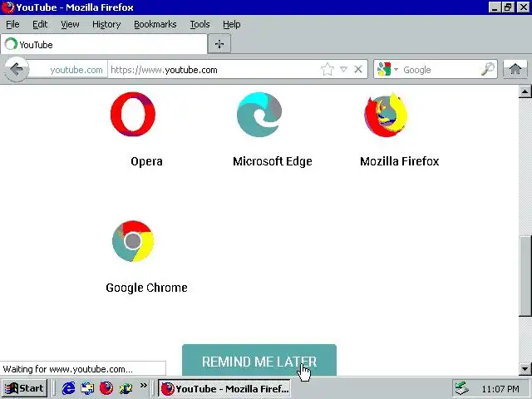
Task: Click the scrollbar down arrow
Action: tap(525, 369)
